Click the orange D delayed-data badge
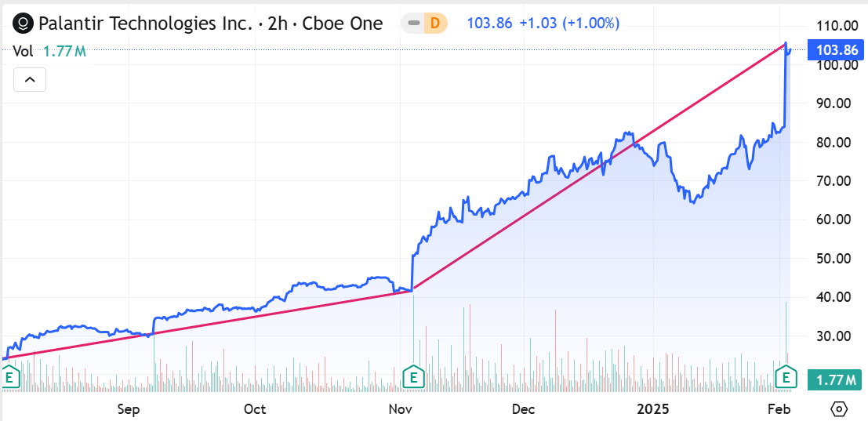868x421 pixels. pyautogui.click(x=435, y=24)
